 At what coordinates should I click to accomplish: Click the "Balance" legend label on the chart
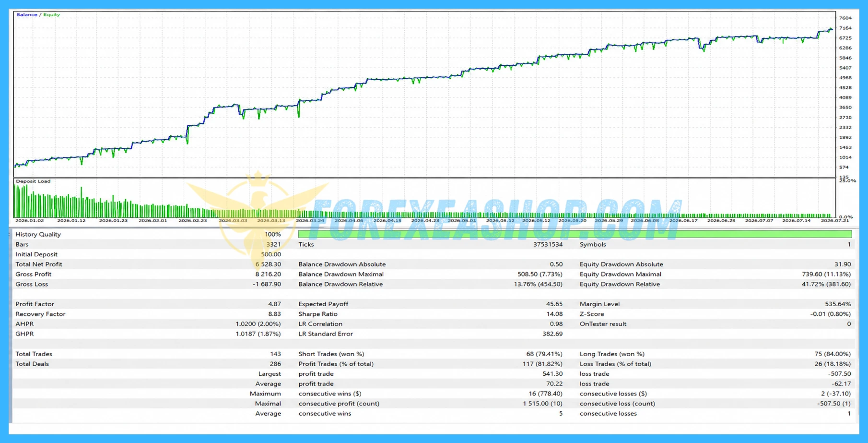27,15
